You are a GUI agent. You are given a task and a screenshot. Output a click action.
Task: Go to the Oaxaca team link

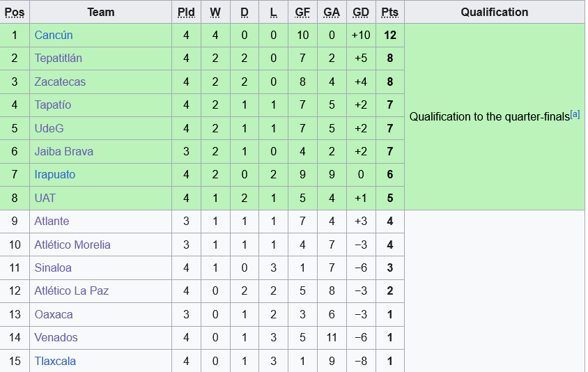(x=54, y=314)
